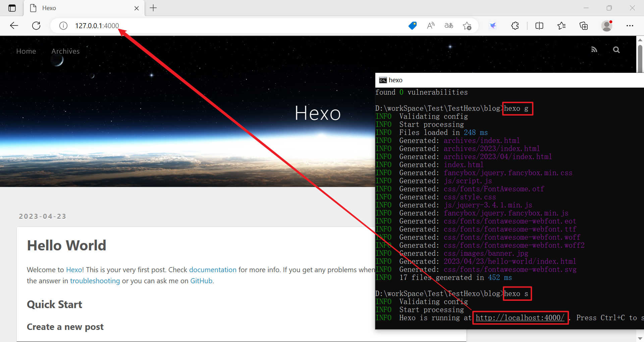
Task: View site information icon in address bar
Action: [63, 26]
